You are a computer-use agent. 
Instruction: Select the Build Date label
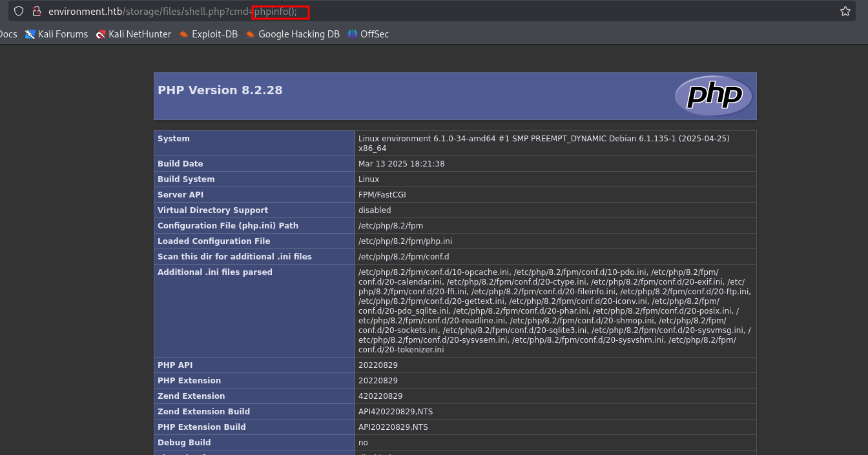pos(180,164)
